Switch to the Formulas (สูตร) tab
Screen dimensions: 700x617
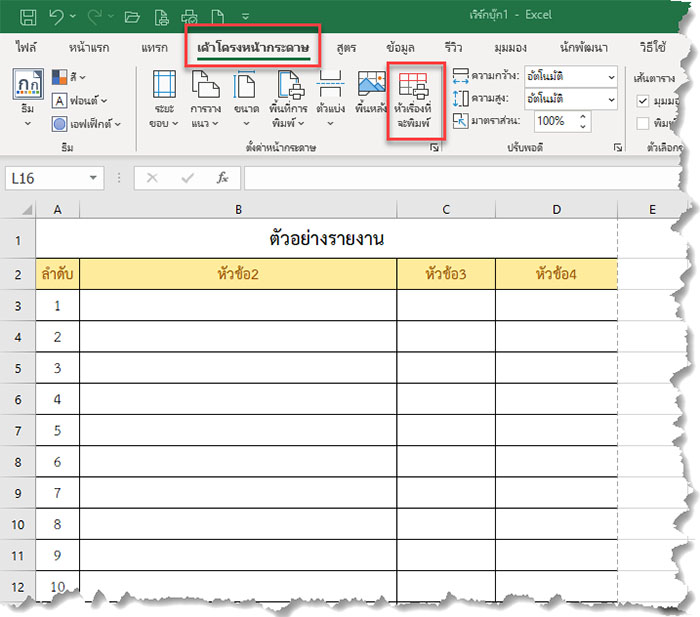(347, 47)
